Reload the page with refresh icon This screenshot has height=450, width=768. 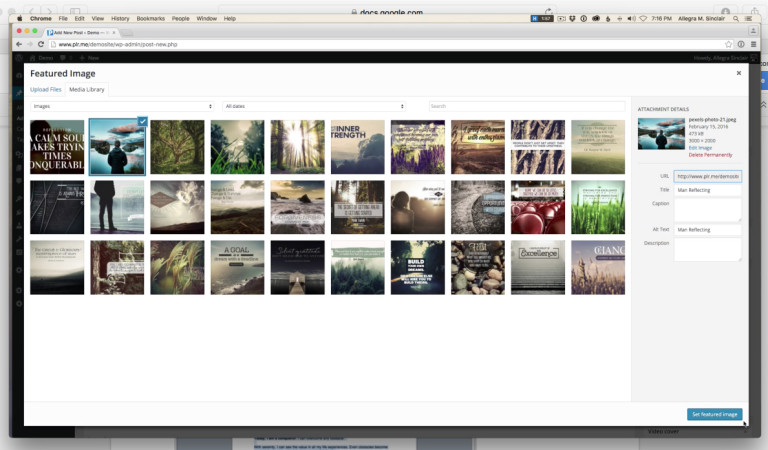point(41,44)
